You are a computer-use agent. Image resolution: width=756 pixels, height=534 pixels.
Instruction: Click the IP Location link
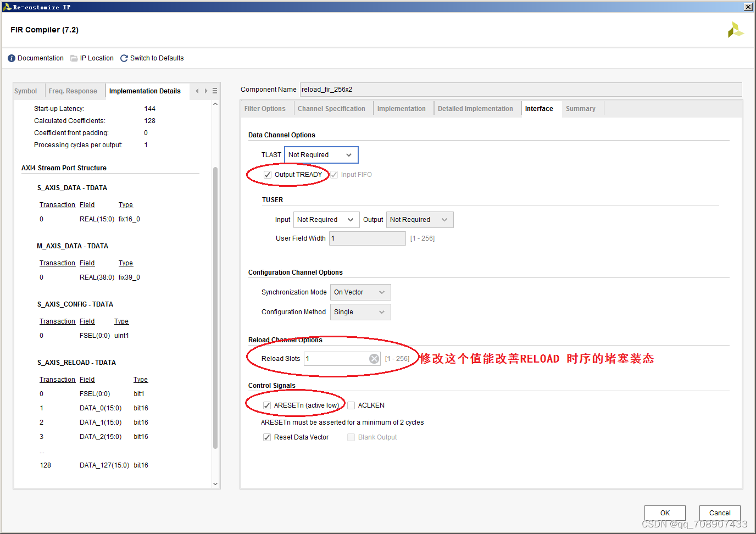coord(97,58)
